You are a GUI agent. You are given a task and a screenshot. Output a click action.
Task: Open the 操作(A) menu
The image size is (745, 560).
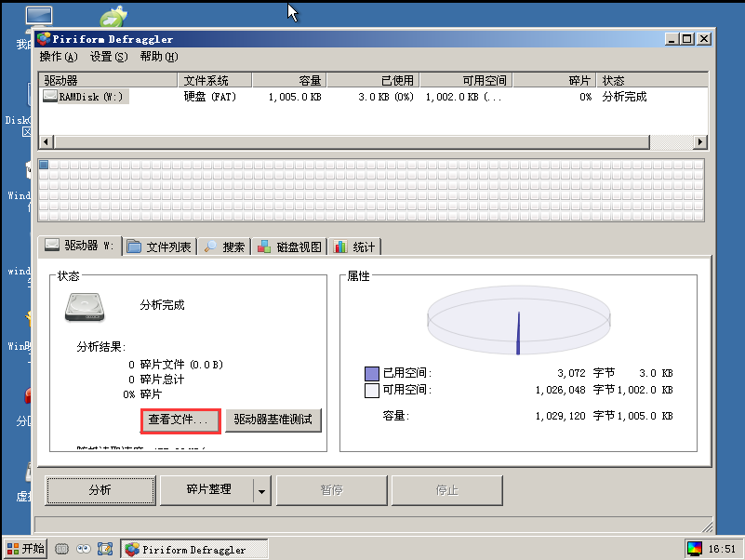point(58,57)
